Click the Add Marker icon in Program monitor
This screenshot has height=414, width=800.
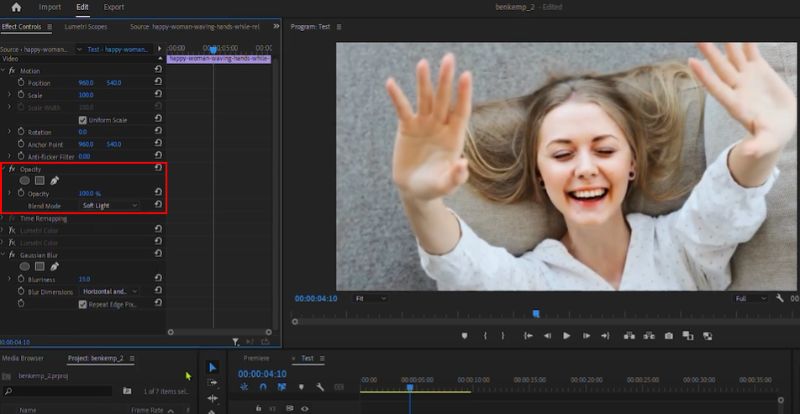[x=464, y=336]
